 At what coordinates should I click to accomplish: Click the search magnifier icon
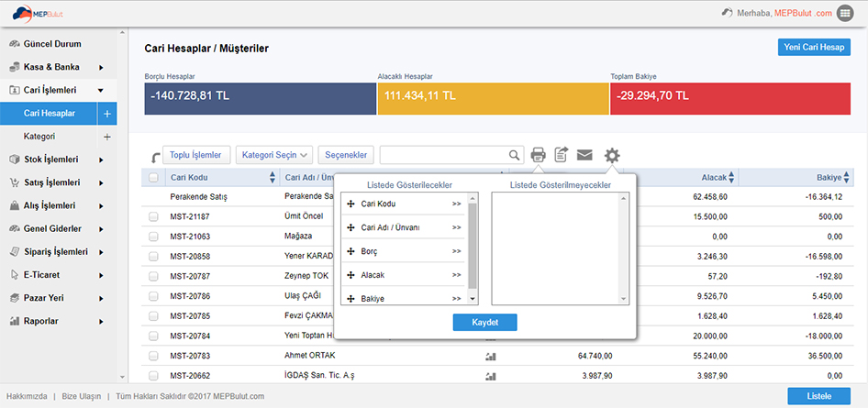pyautogui.click(x=514, y=155)
